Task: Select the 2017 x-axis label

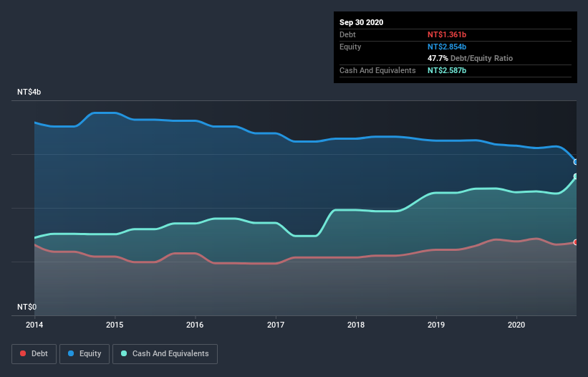Action: 276,325
